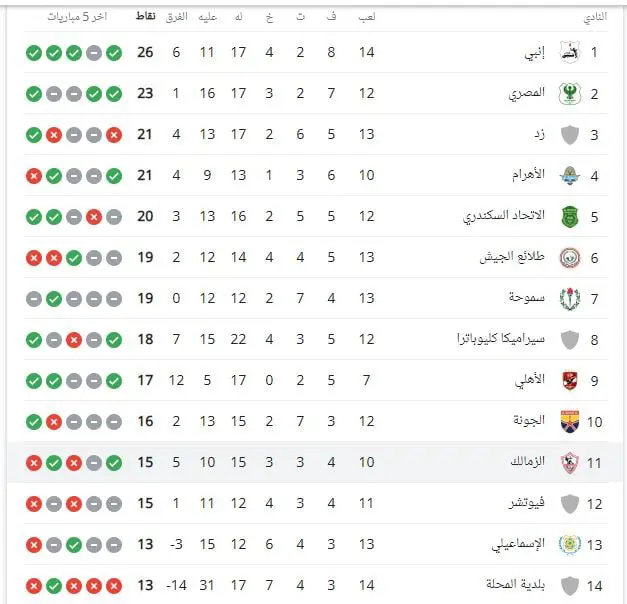Open the الأهرام team logo
This screenshot has width=627, height=604.
pos(570,176)
